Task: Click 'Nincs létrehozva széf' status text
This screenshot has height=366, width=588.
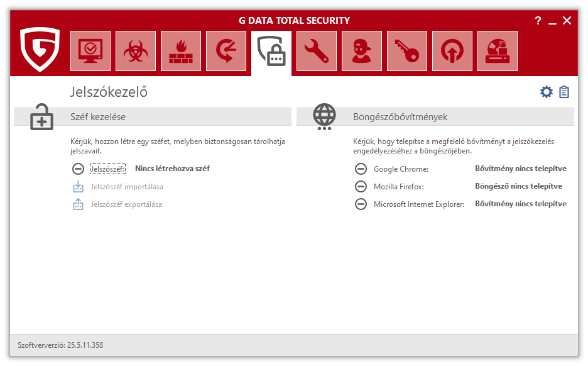Action: pyautogui.click(x=173, y=169)
